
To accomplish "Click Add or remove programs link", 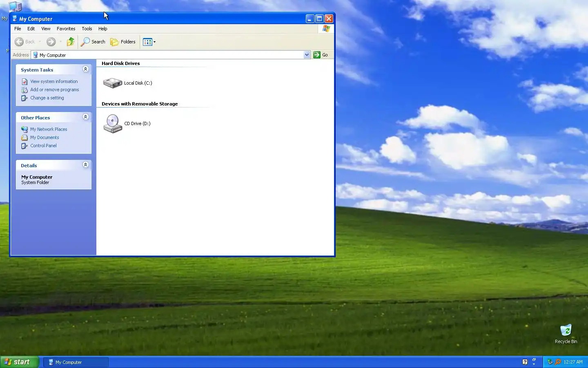I will point(55,90).
